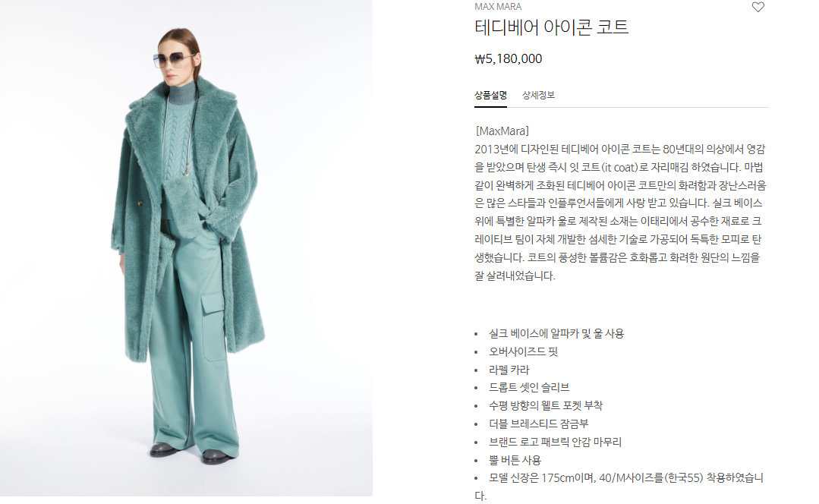Image resolution: width=819 pixels, height=504 pixels.
Task: Open the MAX MARA brand link
Action: coord(498,6)
